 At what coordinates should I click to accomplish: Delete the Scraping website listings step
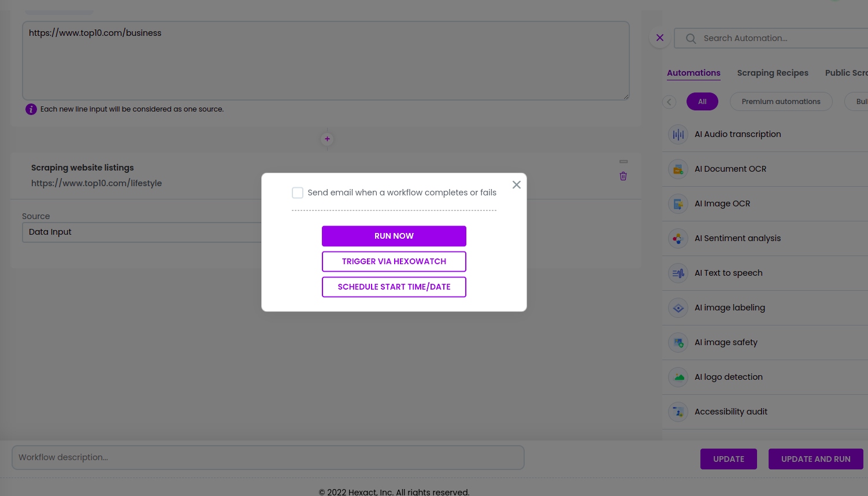click(623, 176)
